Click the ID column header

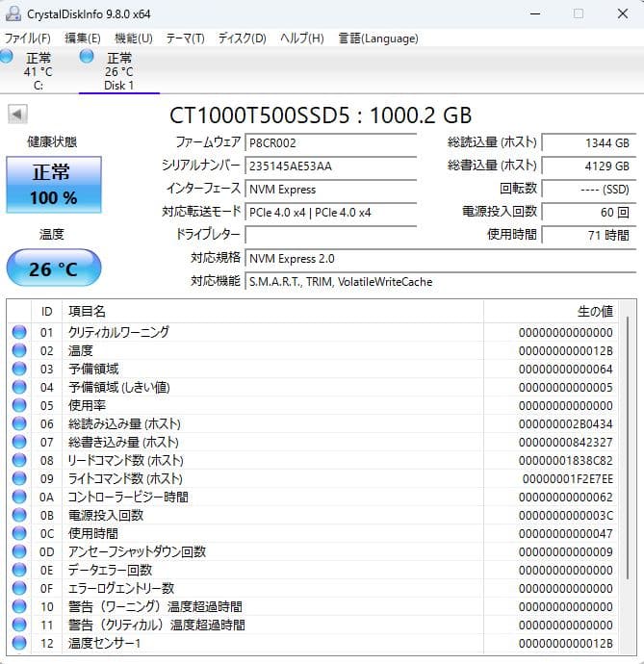(46, 312)
